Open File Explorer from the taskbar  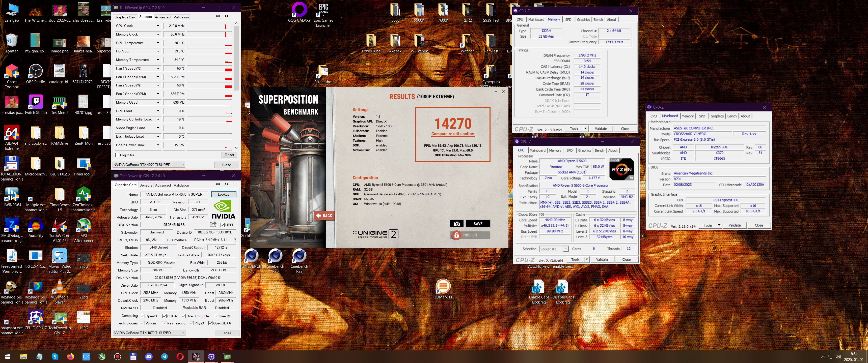pos(23,357)
